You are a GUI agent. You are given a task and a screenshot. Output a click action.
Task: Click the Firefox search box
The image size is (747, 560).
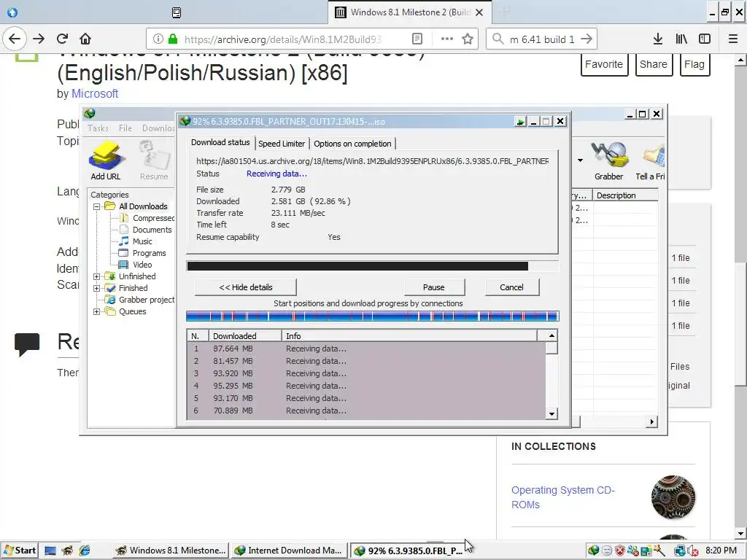tap(542, 39)
